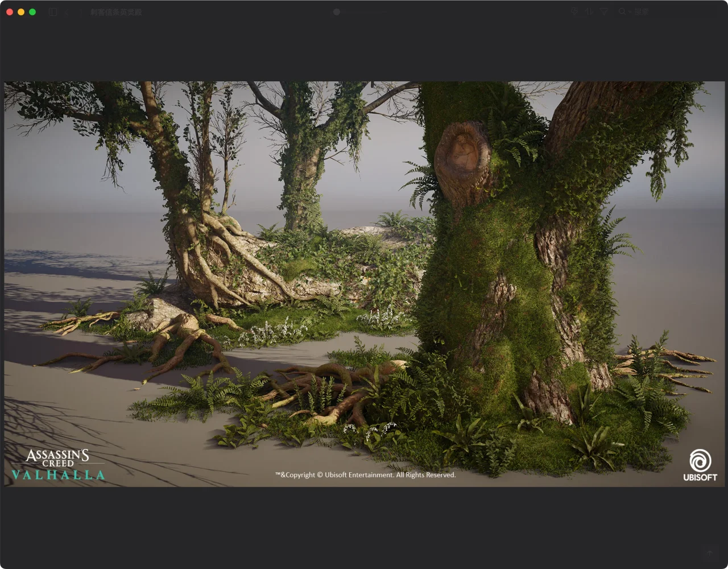
Task: Close the window with the red button
Action: pyautogui.click(x=10, y=12)
